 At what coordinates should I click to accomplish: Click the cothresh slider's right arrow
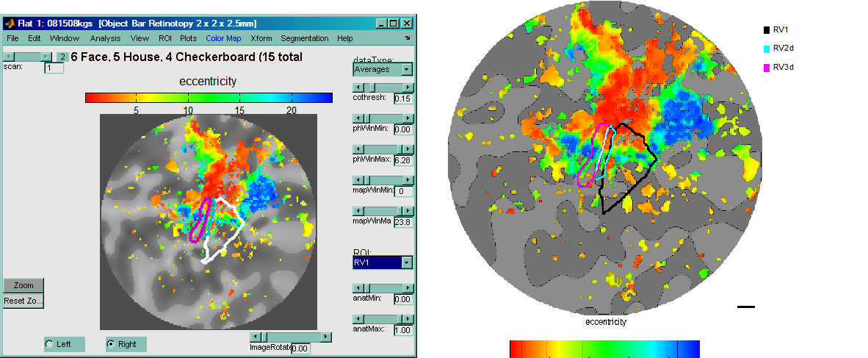[408, 87]
